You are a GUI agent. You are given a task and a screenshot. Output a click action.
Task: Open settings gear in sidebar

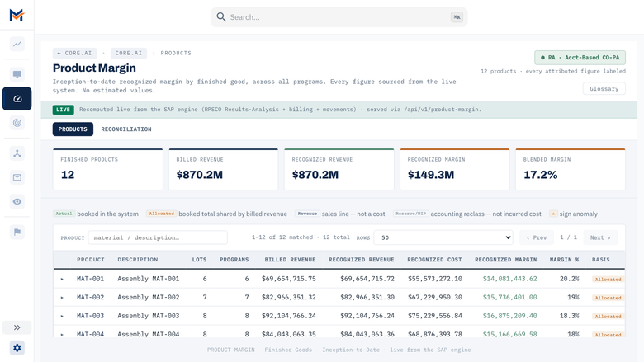coord(17,348)
